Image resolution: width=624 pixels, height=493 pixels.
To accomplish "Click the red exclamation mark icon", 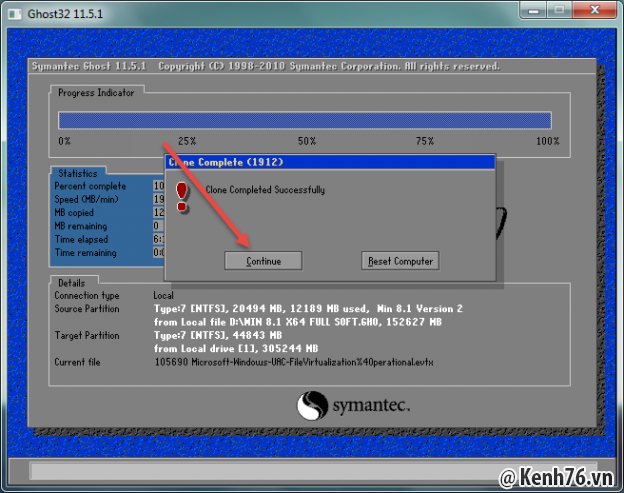I will [182, 197].
